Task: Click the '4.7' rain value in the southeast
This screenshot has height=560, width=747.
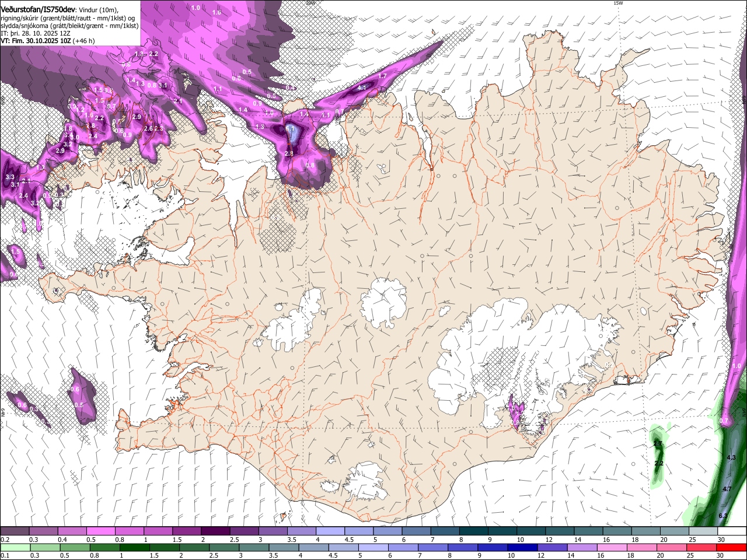Action: [727, 489]
